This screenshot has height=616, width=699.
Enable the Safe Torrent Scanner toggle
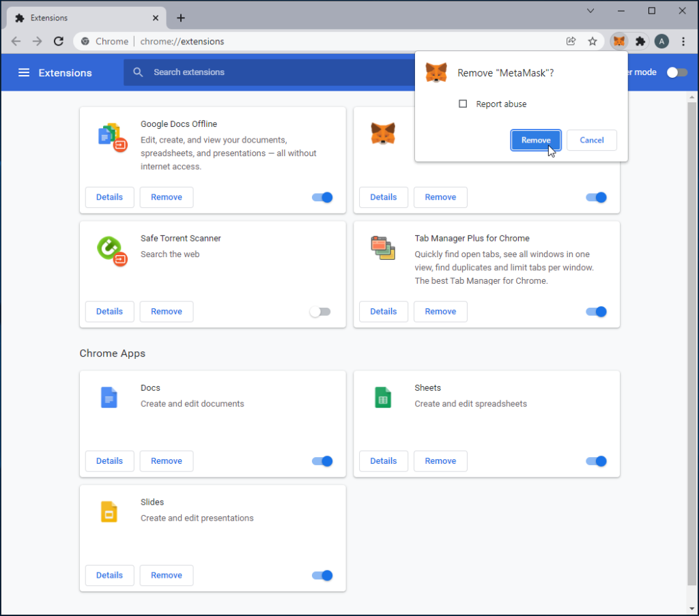coord(320,312)
